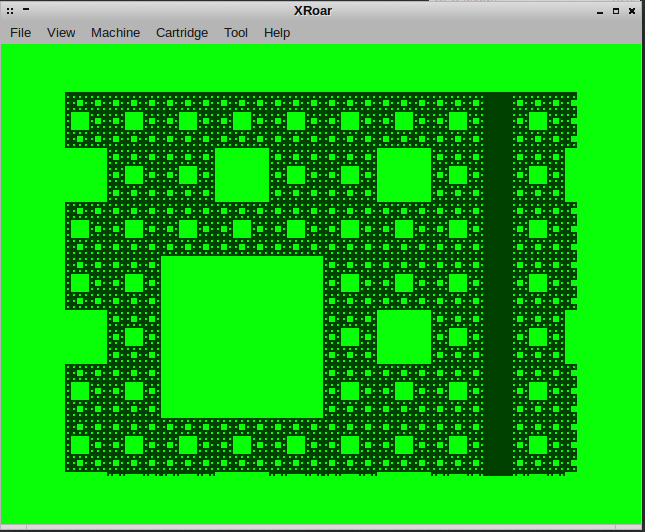Close the XRoar window

tap(632, 11)
